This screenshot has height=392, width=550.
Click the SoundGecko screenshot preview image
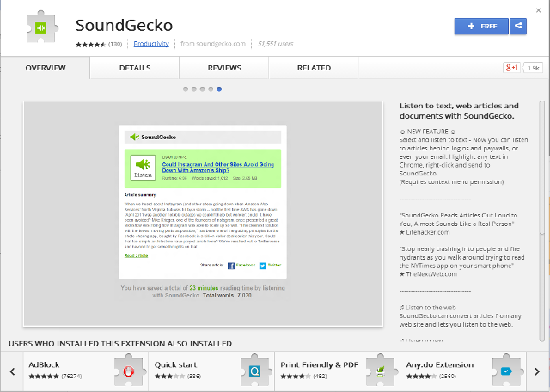[203, 214]
